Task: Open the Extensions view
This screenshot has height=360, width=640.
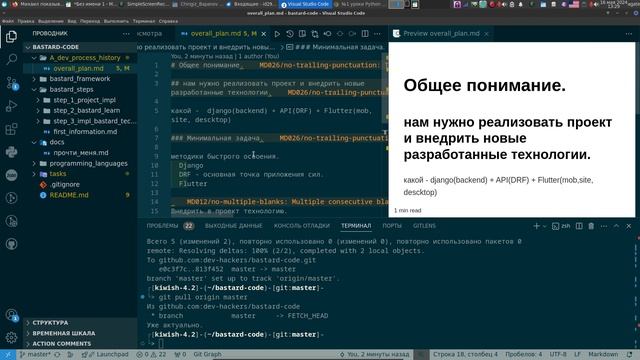Action: tap(11, 129)
